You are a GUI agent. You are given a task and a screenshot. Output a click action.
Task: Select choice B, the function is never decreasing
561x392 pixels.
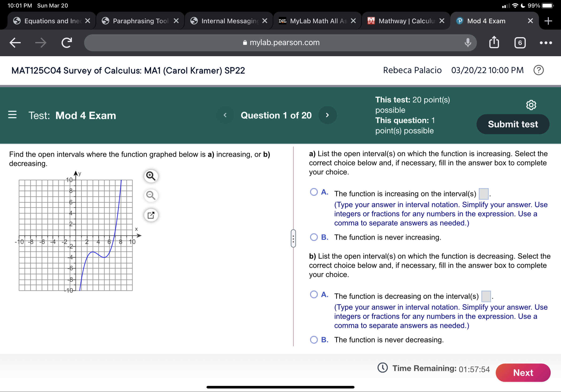click(314, 339)
